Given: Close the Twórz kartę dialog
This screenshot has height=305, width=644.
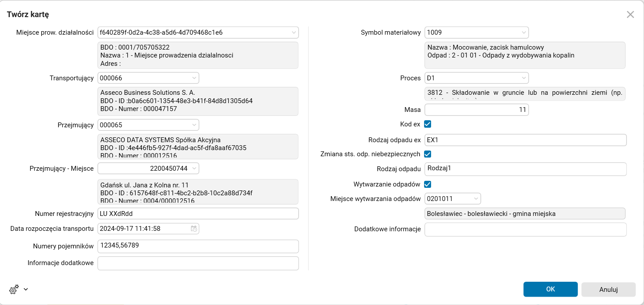Looking at the screenshot, I should tap(630, 14).
